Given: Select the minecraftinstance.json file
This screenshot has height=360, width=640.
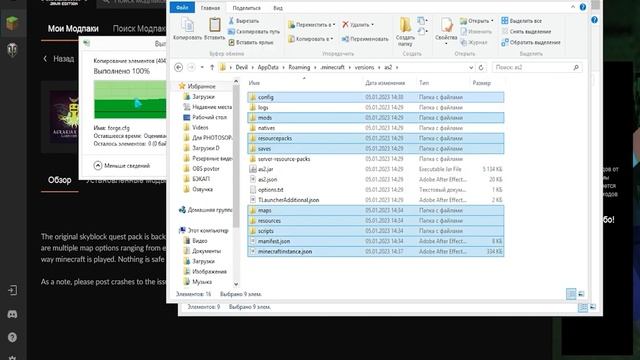Looking at the screenshot, I should [x=376, y=251].
